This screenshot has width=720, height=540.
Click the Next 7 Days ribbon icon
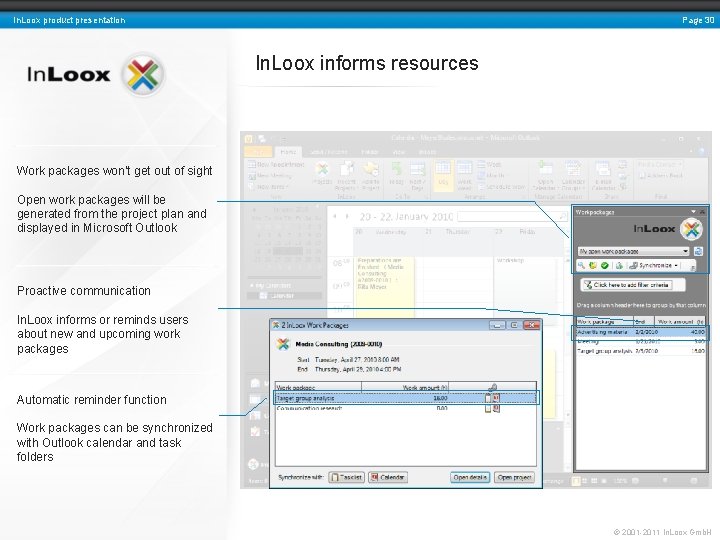click(x=416, y=175)
